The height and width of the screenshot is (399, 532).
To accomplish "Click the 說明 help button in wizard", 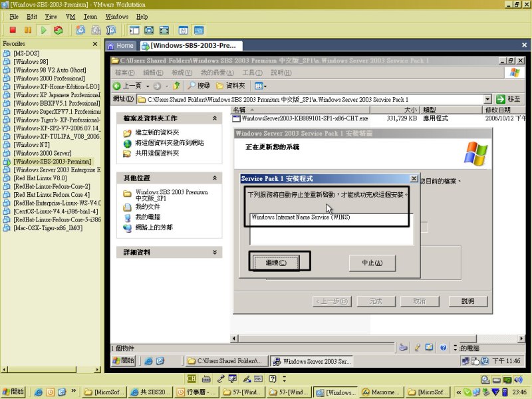I will click(x=468, y=301).
